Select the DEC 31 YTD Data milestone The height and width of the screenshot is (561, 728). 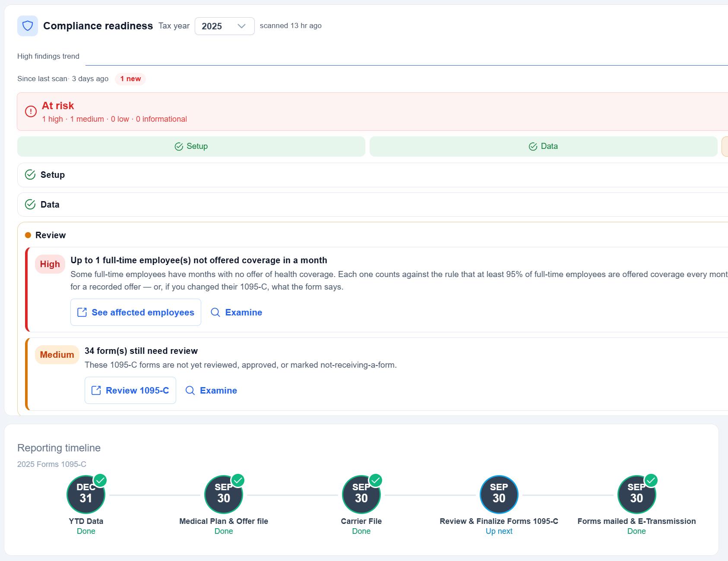pos(86,495)
